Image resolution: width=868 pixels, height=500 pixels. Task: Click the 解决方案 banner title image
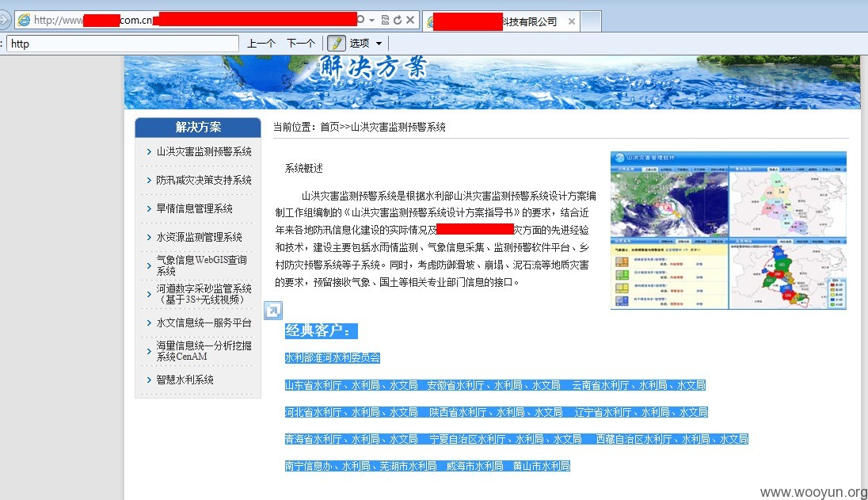click(373, 69)
